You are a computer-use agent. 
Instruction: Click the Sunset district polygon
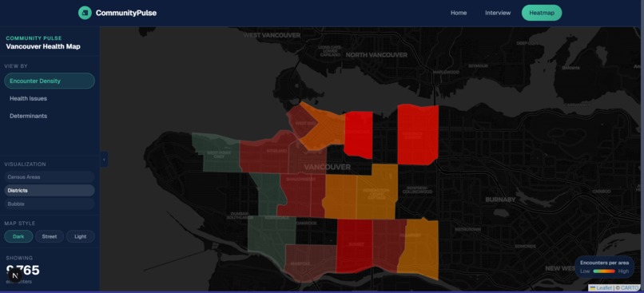click(x=355, y=245)
